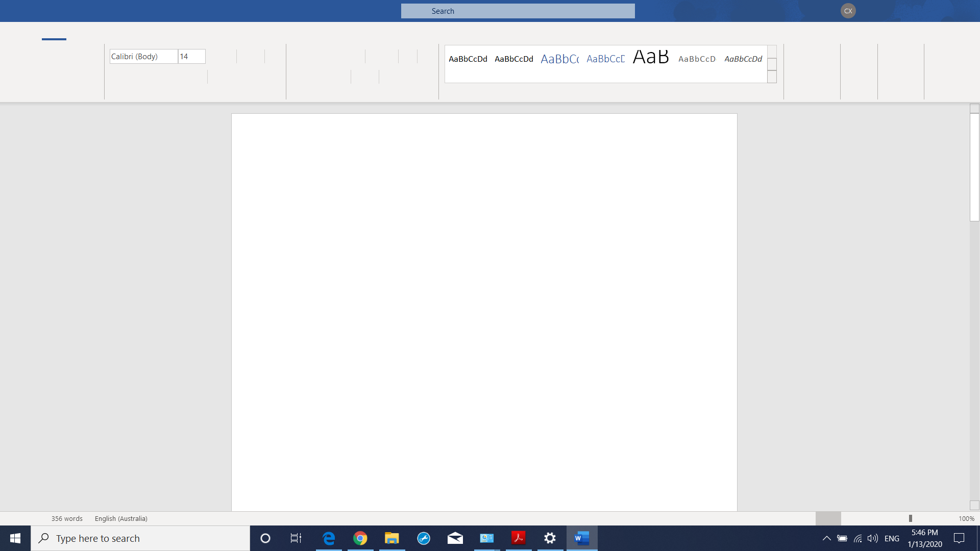Click the Calibri (Body) font name box
This screenshot has width=980, height=551.
point(143,57)
